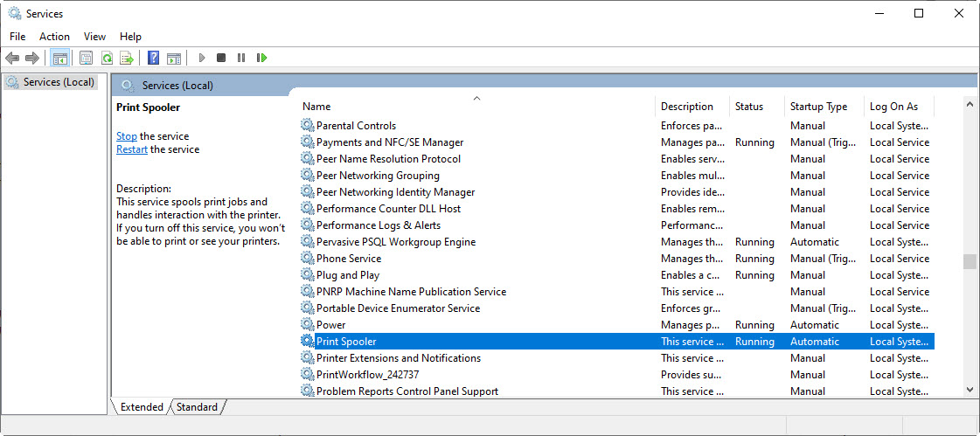
Task: Open the View menu
Action: tap(94, 37)
